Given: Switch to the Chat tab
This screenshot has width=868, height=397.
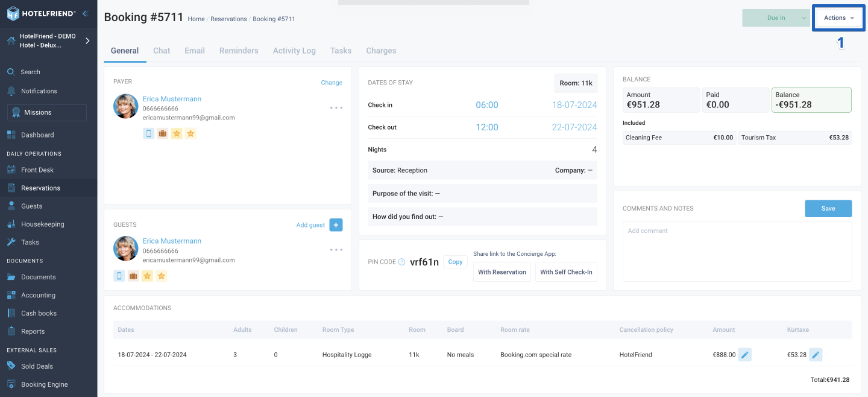Looking at the screenshot, I should (x=162, y=51).
